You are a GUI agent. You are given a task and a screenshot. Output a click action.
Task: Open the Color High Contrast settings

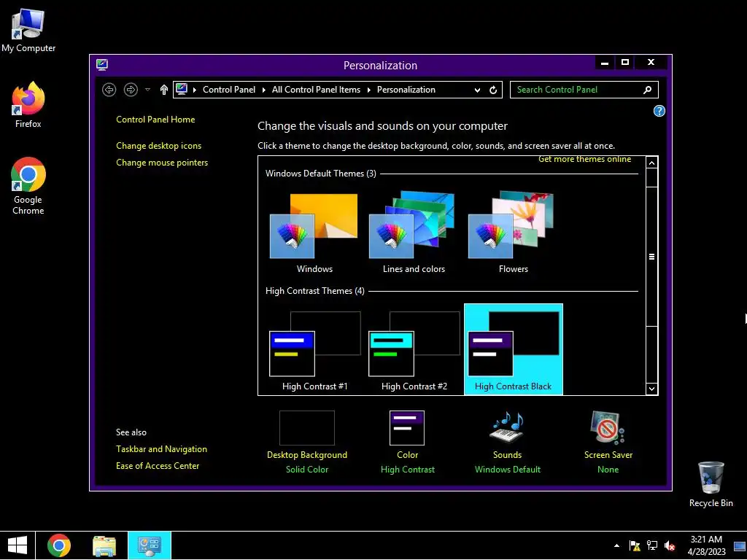[407, 442]
